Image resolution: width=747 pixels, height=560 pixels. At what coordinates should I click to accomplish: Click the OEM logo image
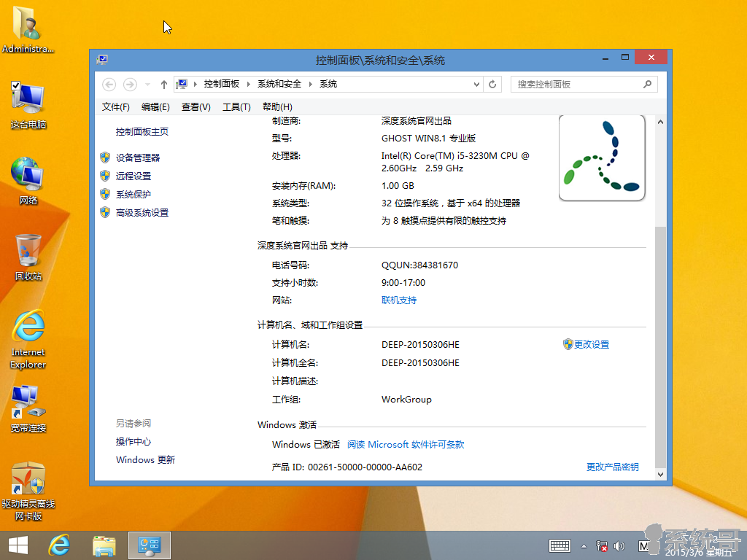602,157
